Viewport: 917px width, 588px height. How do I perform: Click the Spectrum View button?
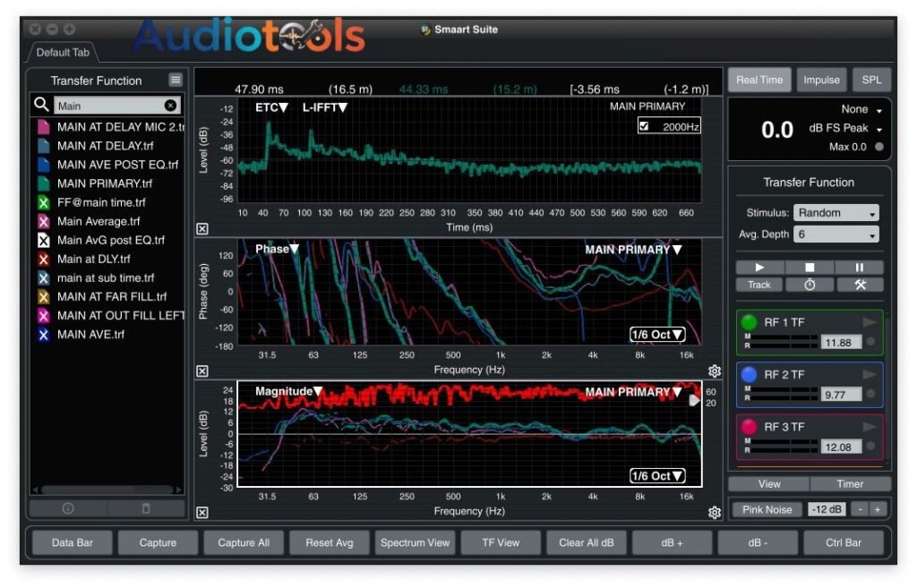[x=415, y=542]
